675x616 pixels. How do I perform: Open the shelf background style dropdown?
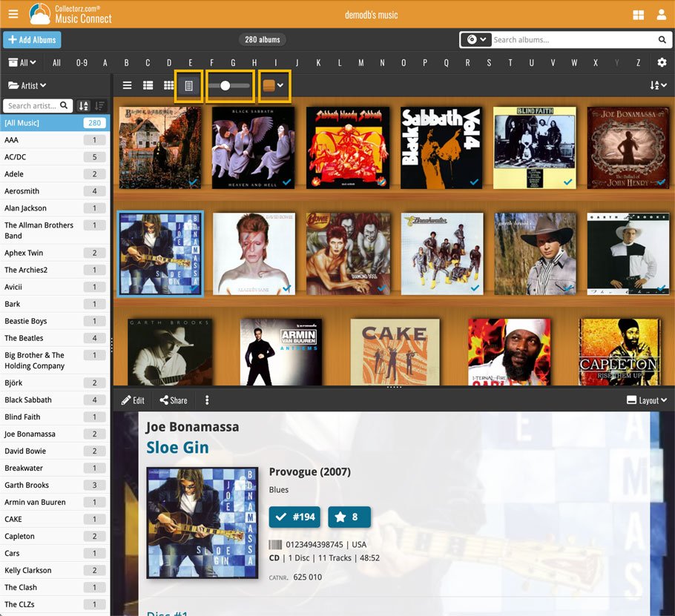pos(273,86)
